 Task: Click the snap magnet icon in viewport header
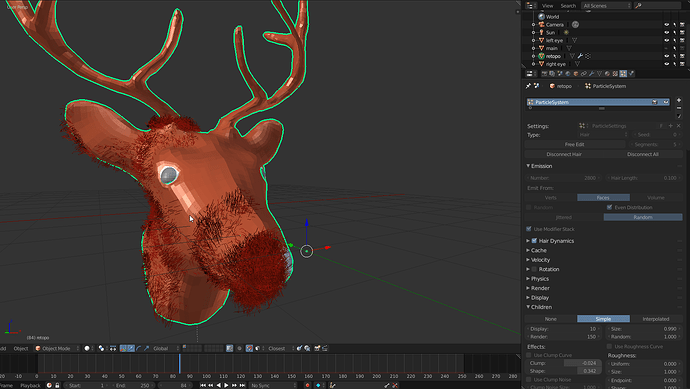pyautogui.click(x=249, y=348)
